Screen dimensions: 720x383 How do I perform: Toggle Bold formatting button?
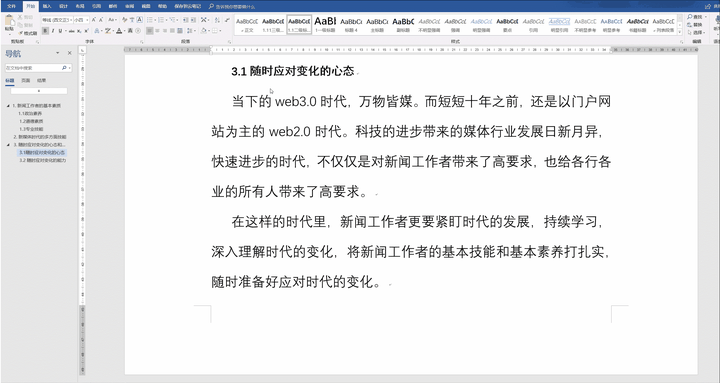coord(45,31)
